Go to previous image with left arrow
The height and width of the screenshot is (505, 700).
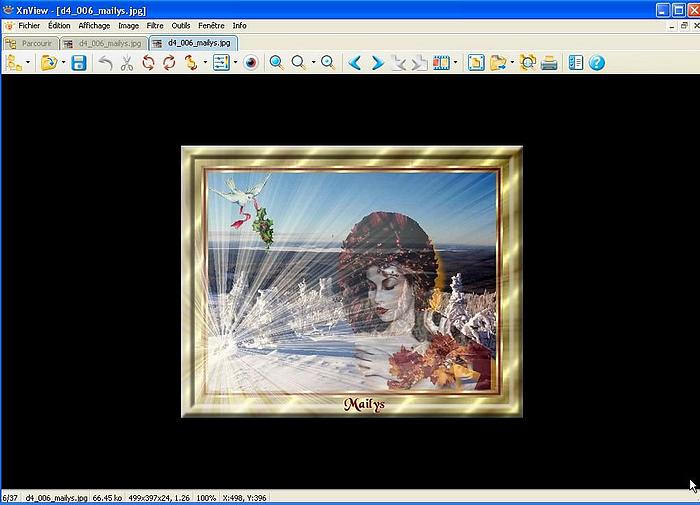pyautogui.click(x=355, y=63)
